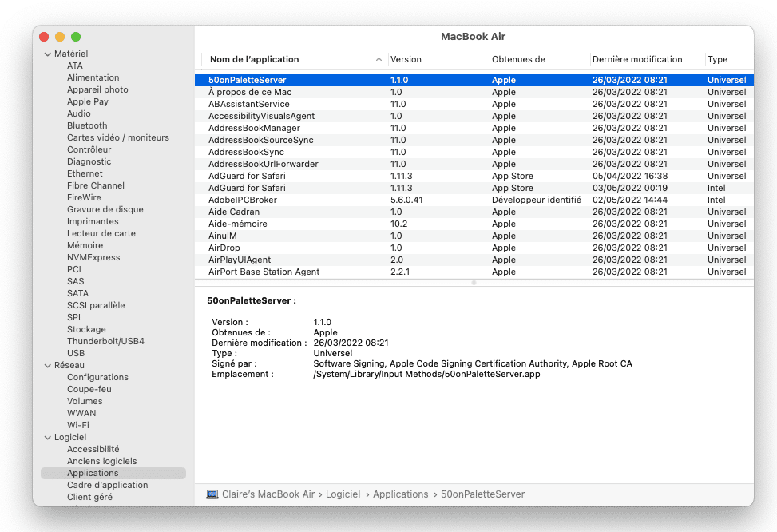Screen dimensions: 777x532
Task: Select Wi-Fi under Réseau
Action: pyautogui.click(x=78, y=425)
